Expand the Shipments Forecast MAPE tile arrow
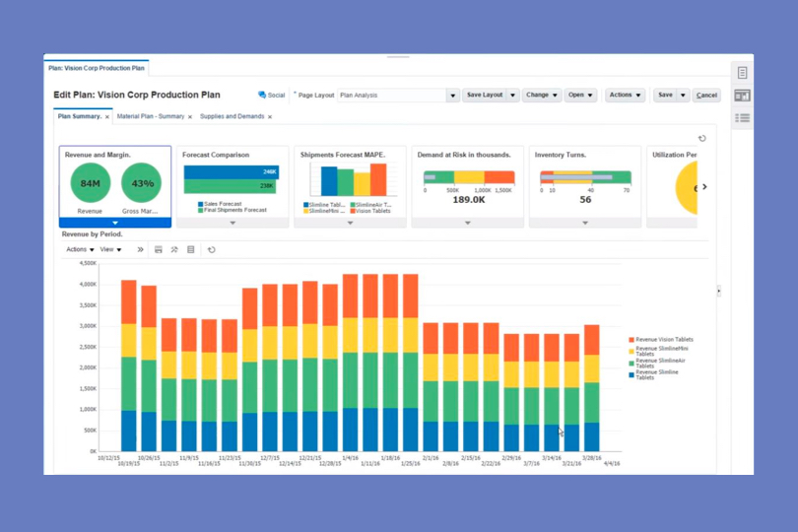 pos(350,223)
